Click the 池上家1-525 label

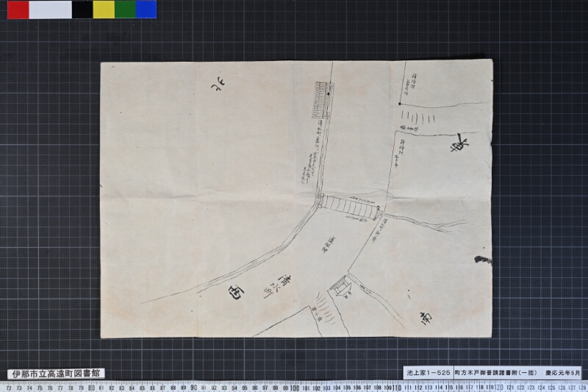(429, 373)
